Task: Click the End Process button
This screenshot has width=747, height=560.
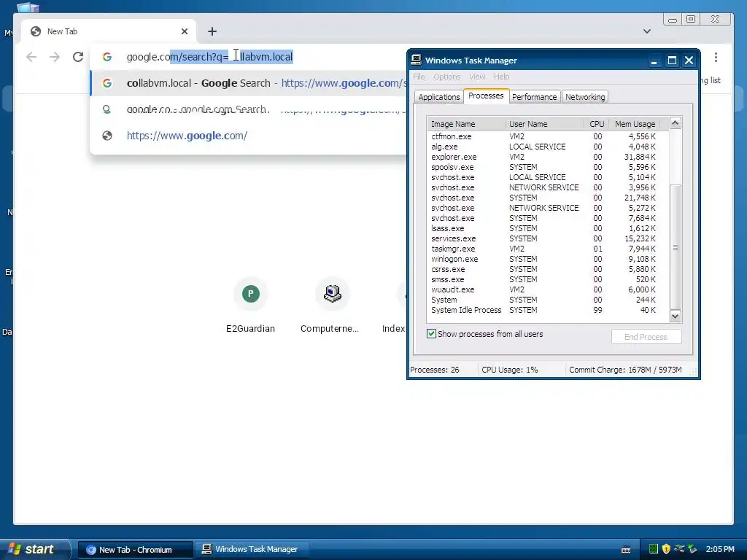Action: click(x=646, y=337)
